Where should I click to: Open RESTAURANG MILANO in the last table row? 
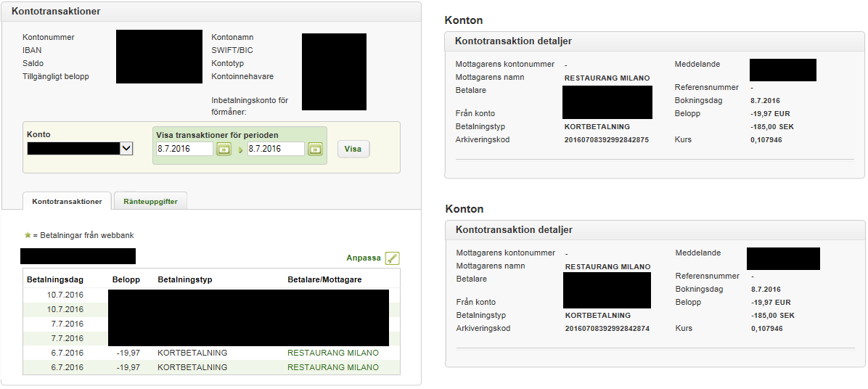click(333, 367)
